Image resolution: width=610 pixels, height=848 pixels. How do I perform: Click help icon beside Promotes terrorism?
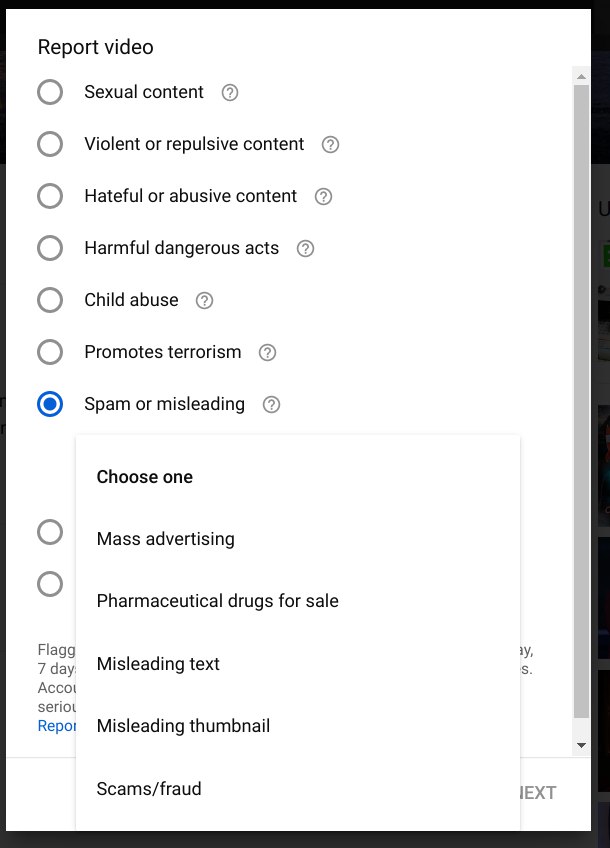tap(267, 353)
